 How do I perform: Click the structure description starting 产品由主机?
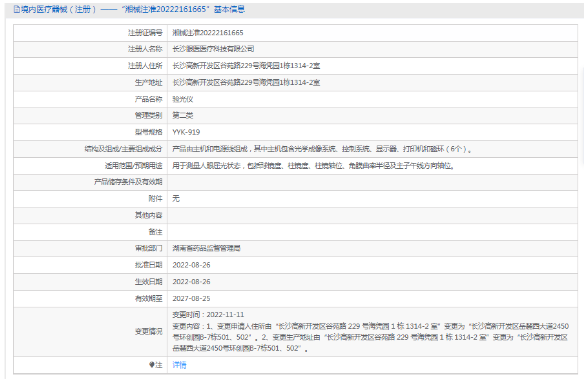322,149
